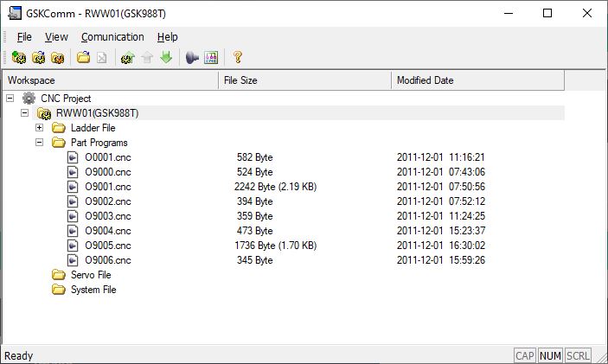The height and width of the screenshot is (364, 608).
Task: Click the System File folder icon
Action: pyautogui.click(x=59, y=290)
